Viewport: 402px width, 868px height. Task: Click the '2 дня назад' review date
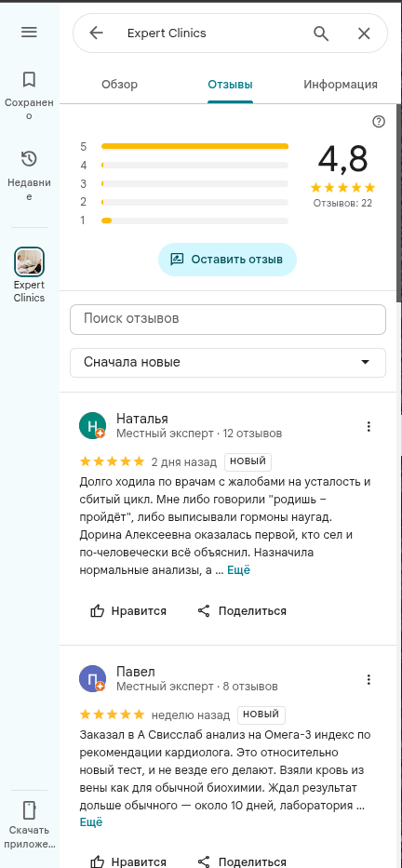184,461
